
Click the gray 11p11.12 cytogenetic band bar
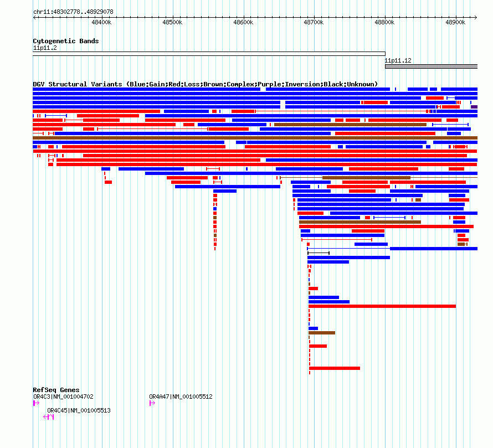[432, 66]
